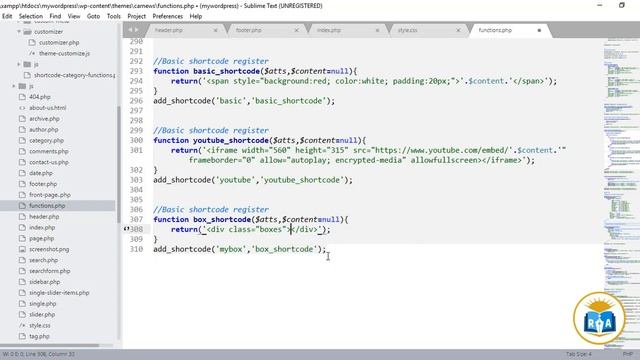Change Tab Size setting in status bar
The width and height of the screenshot is (640, 360).
point(578,354)
